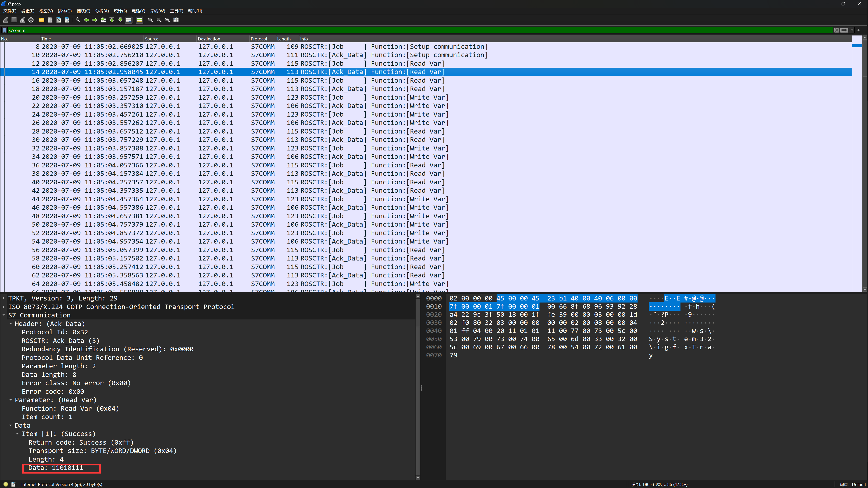Toggle packet list colorization
868x488 pixels.
(x=139, y=20)
